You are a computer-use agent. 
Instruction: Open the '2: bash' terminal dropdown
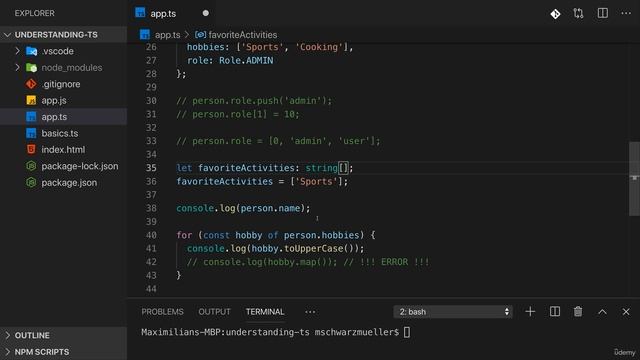453,312
